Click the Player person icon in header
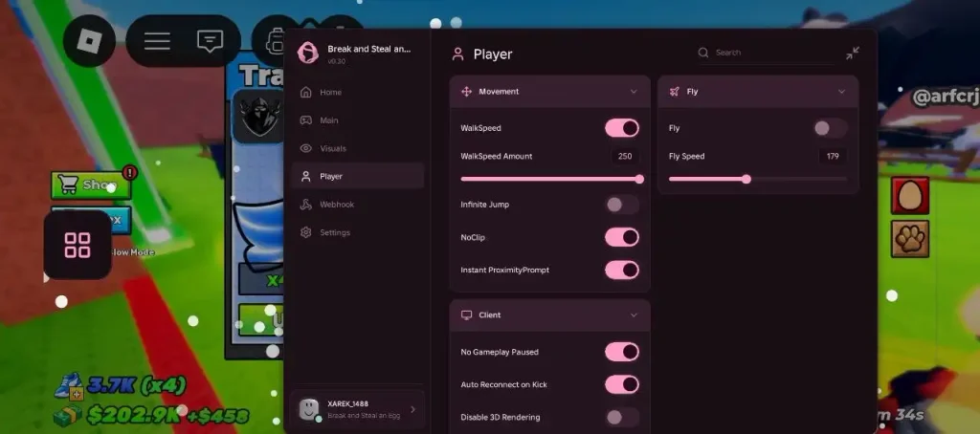980x434 pixels. click(458, 54)
